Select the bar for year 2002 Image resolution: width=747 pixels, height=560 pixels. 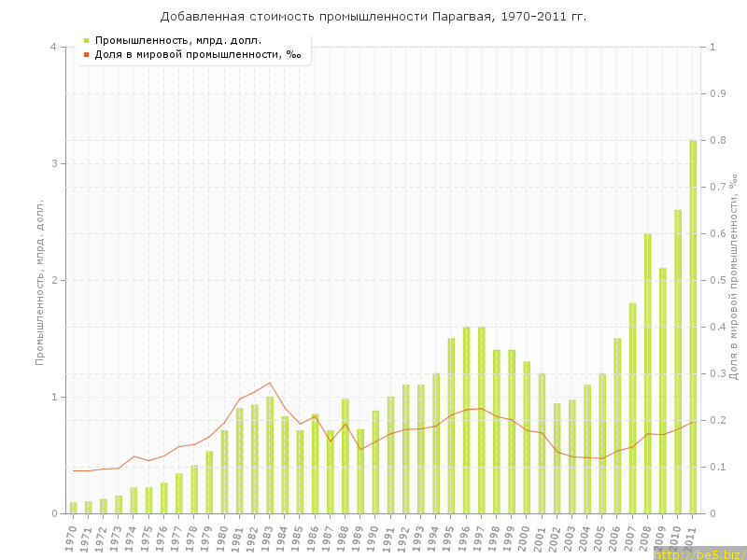[x=557, y=458]
